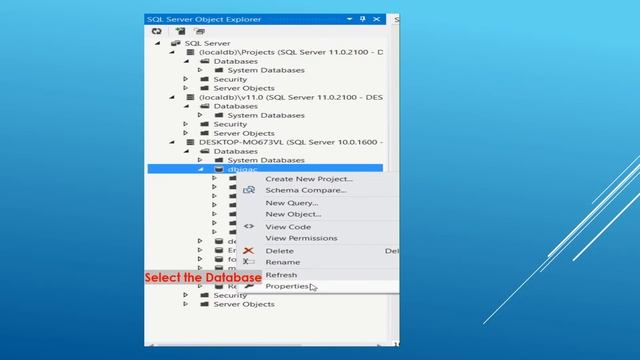Viewport: 640px width, 360px height.
Task: Expand System Databases under (localdb)\v11.0
Action: tap(200, 115)
